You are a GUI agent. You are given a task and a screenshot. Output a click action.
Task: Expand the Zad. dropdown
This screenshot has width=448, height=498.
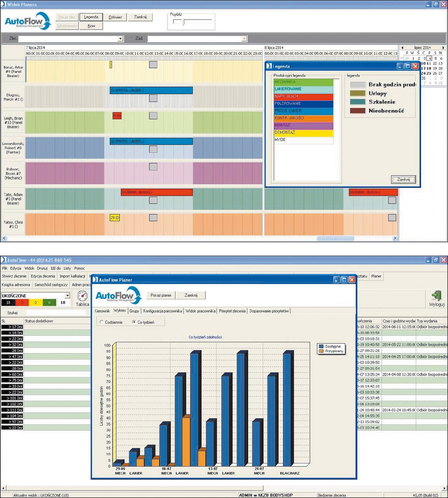coord(244,39)
